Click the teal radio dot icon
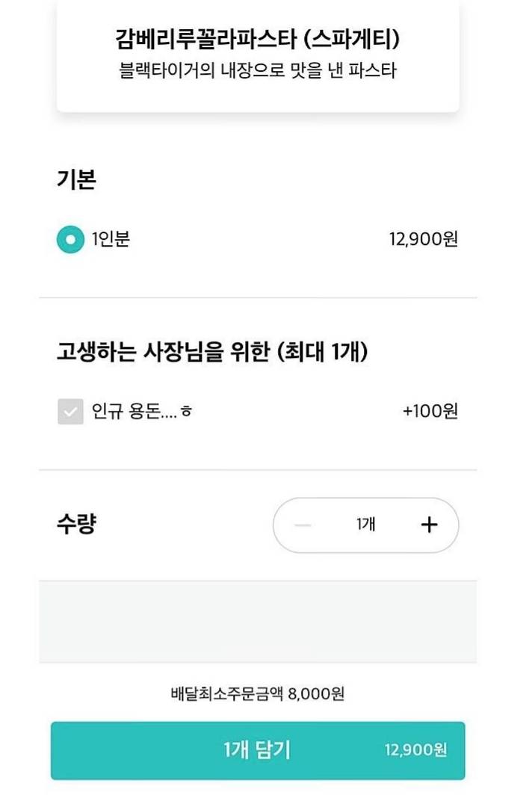 [x=70, y=240]
